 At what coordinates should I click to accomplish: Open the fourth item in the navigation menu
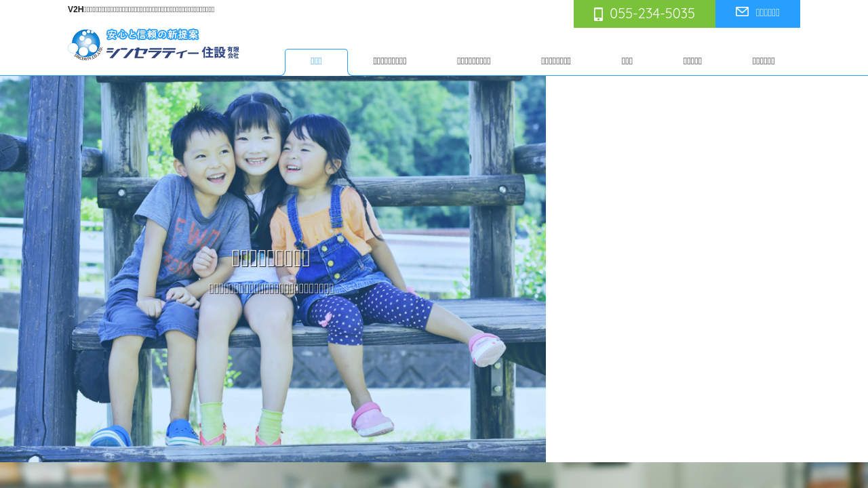[556, 62]
